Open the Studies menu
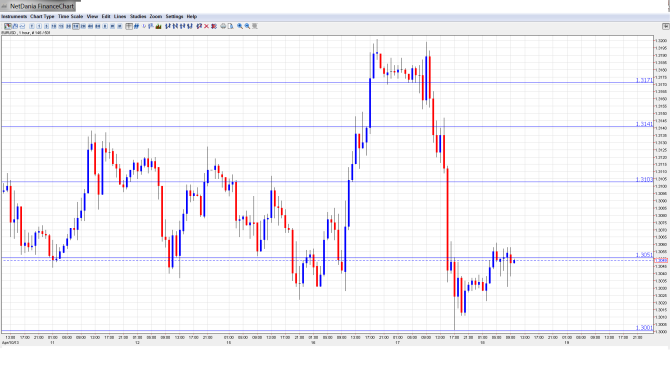This screenshot has height=376, width=670. tap(138, 17)
